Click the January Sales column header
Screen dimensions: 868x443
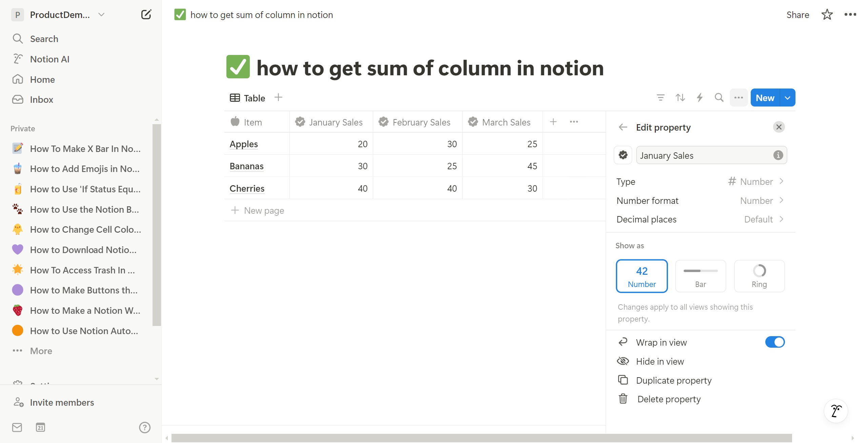coord(331,122)
